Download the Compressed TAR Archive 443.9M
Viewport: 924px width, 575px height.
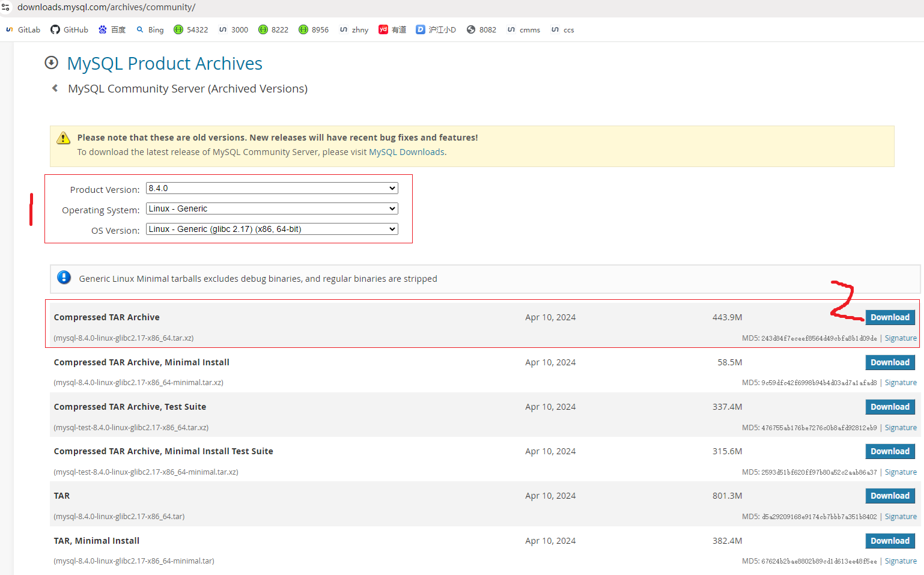[x=890, y=317]
